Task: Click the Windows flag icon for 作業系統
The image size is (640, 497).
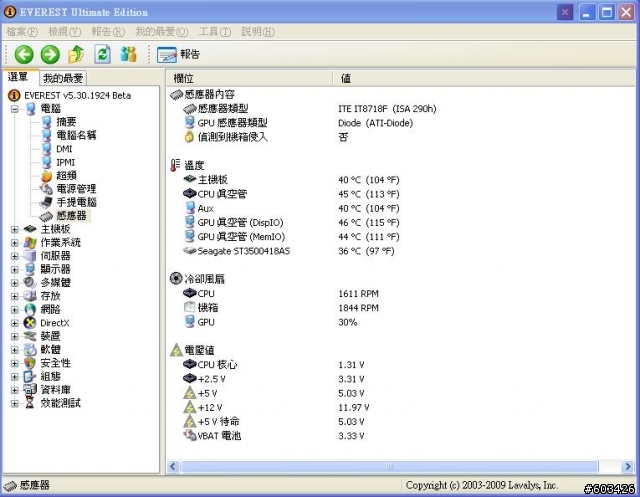Action: pos(30,243)
